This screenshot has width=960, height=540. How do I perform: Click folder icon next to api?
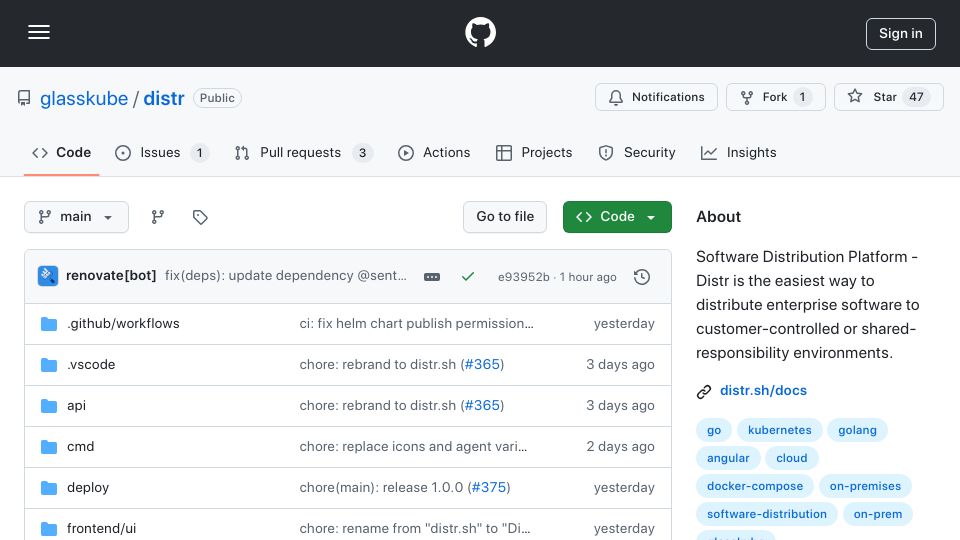(x=48, y=405)
